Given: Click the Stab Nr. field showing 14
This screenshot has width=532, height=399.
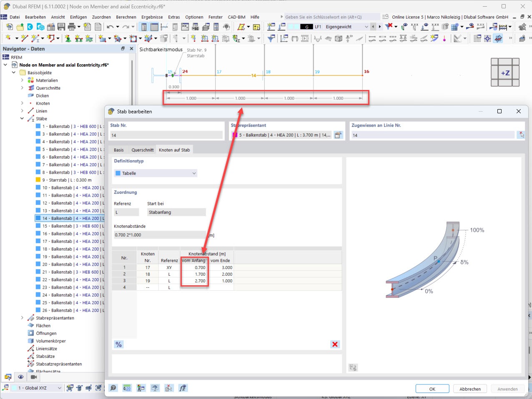Looking at the screenshot, I should pos(166,135).
